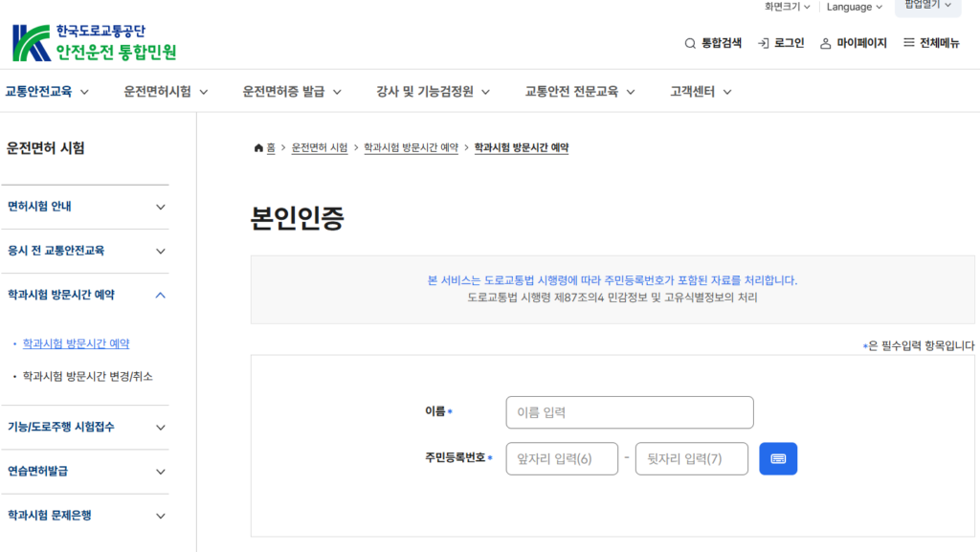Image resolution: width=980 pixels, height=552 pixels.
Task: Open the 화면크기 dropdown
Action: [787, 7]
